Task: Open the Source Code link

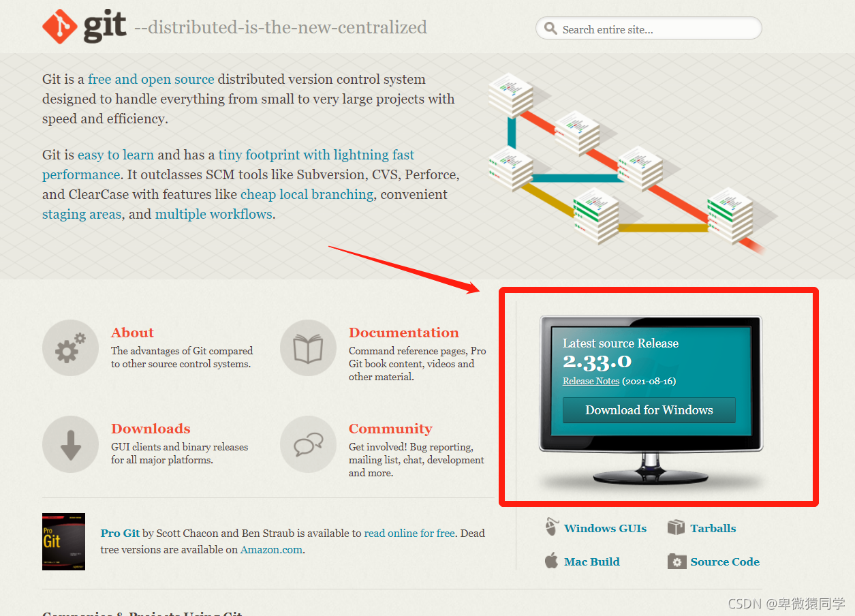Action: tap(724, 561)
